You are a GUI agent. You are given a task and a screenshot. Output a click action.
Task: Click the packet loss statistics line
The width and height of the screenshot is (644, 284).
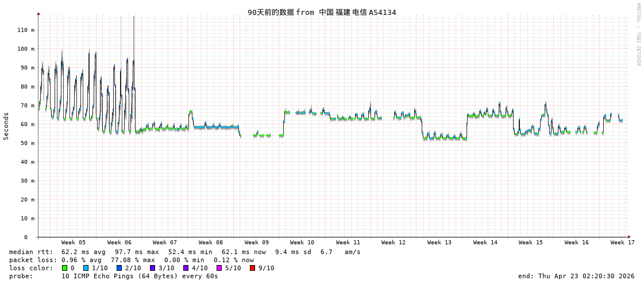[x=131, y=260]
